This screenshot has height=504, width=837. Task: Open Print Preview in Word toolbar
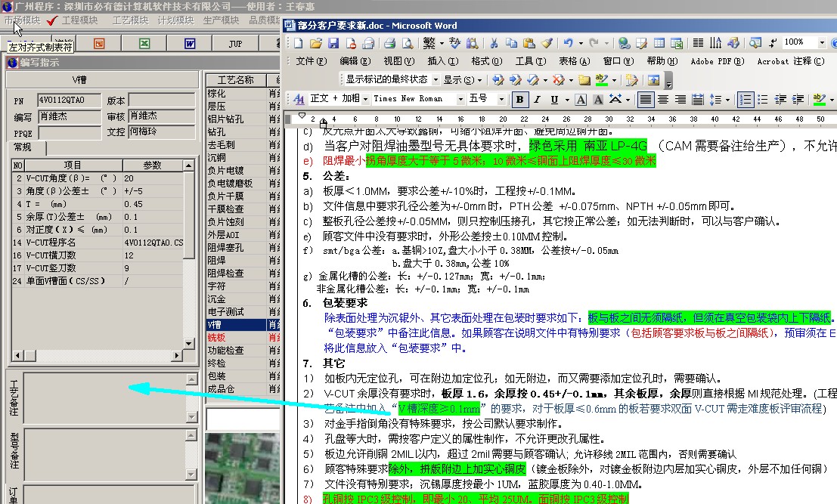[408, 42]
